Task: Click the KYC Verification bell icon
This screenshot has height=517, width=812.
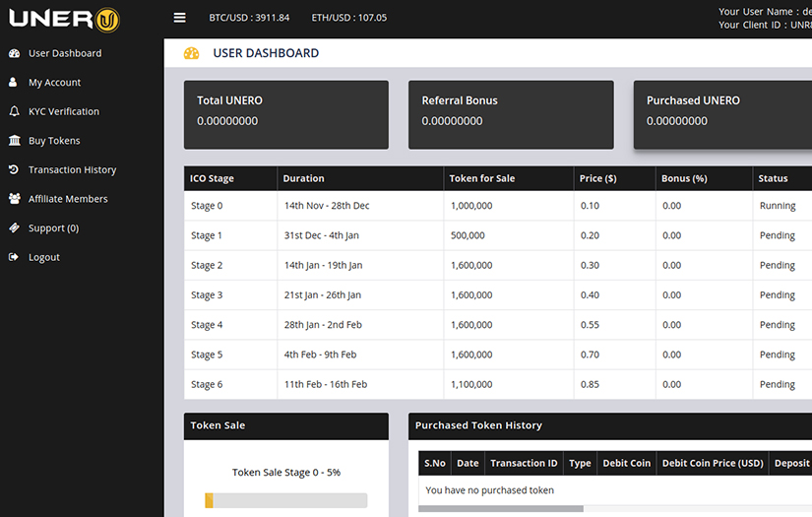Action: 15,111
